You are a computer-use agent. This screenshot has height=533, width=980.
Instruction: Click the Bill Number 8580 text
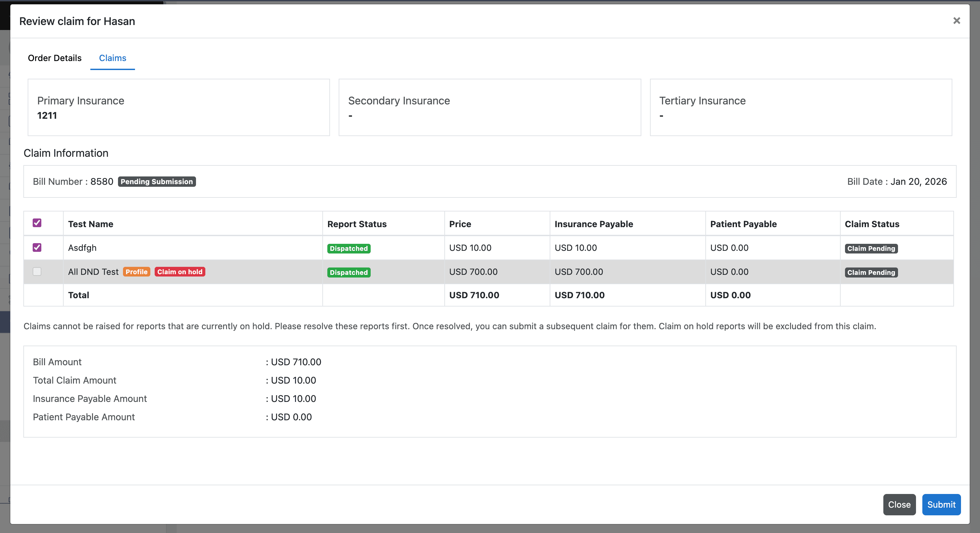(x=73, y=181)
